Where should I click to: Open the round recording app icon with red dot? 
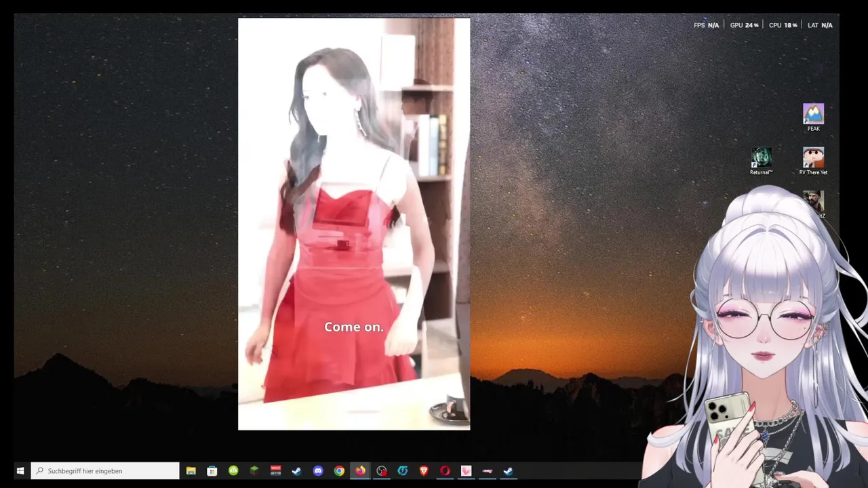(x=382, y=470)
